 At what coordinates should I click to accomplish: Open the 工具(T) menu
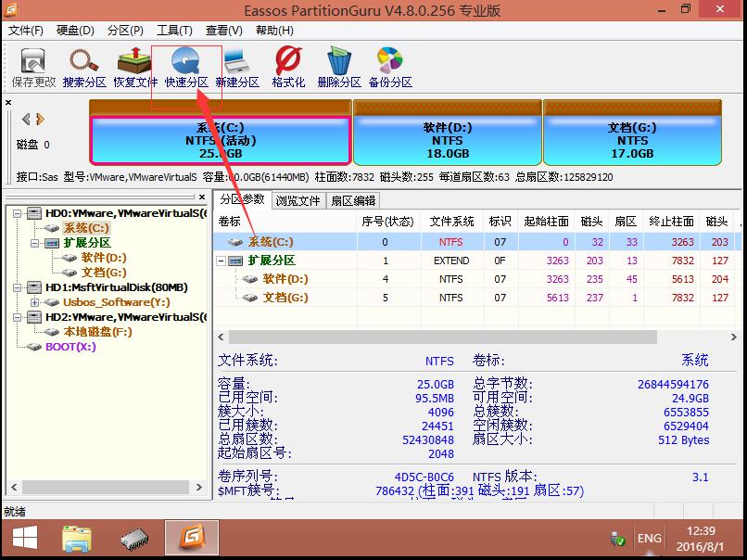172,30
